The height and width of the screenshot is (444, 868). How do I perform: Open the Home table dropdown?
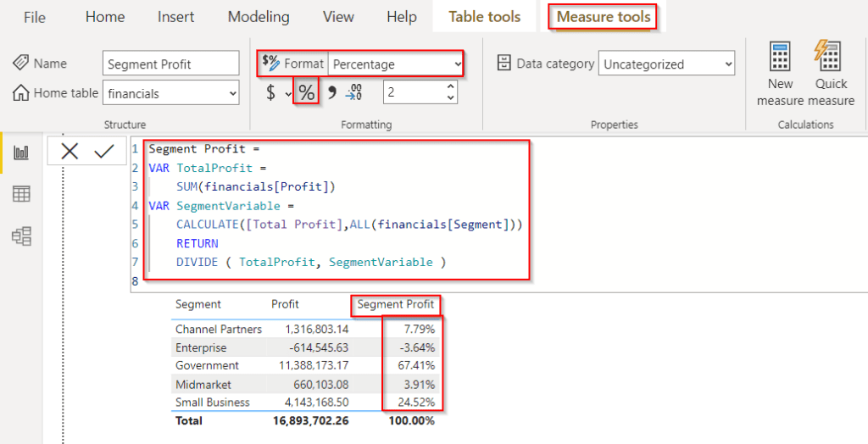[170, 93]
